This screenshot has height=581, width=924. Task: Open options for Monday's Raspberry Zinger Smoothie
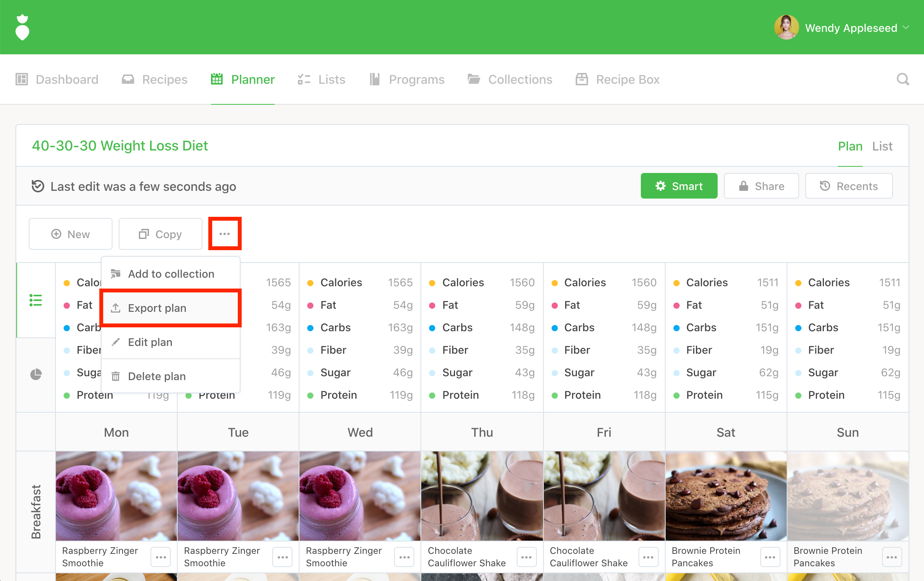tap(161, 557)
